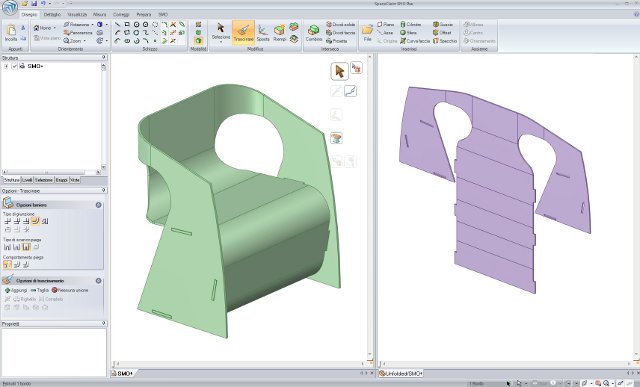Select the orange arrow selection icon in viewport
The height and width of the screenshot is (387, 640).
point(339,71)
